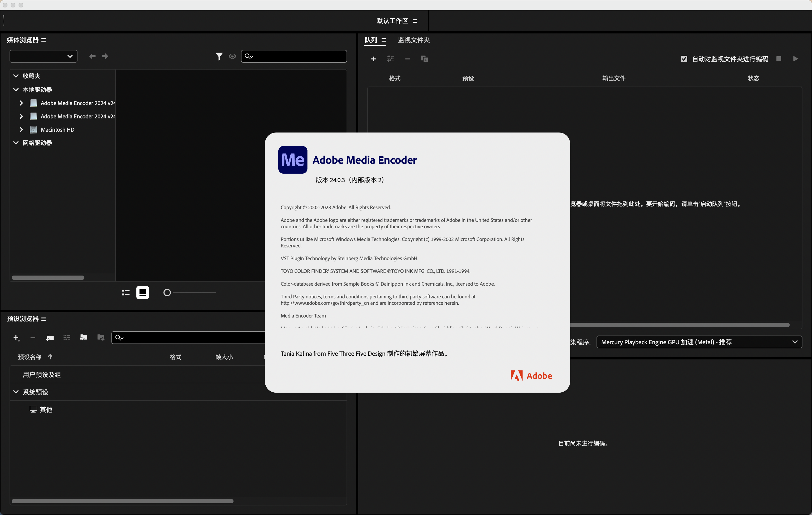Click the Import presets folder icon
Viewport: 812px width, 515px height.
84,338
